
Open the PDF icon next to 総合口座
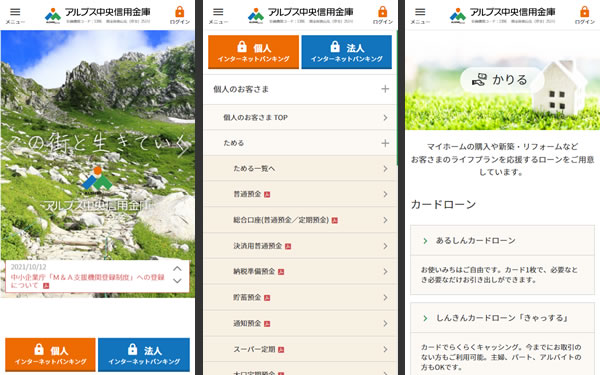pos(334,220)
